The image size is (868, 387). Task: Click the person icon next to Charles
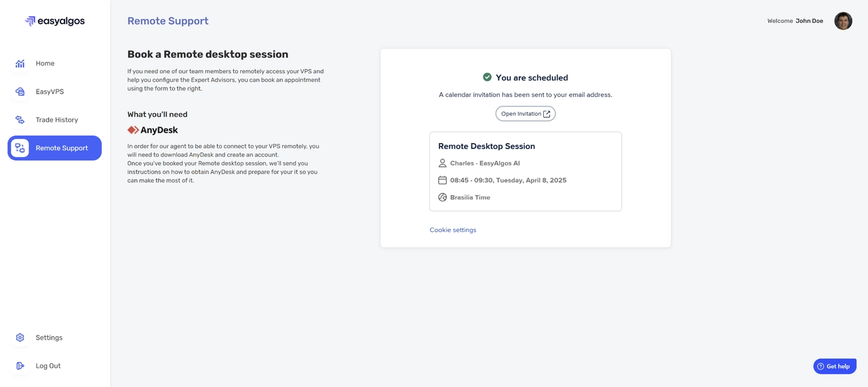pyautogui.click(x=442, y=163)
